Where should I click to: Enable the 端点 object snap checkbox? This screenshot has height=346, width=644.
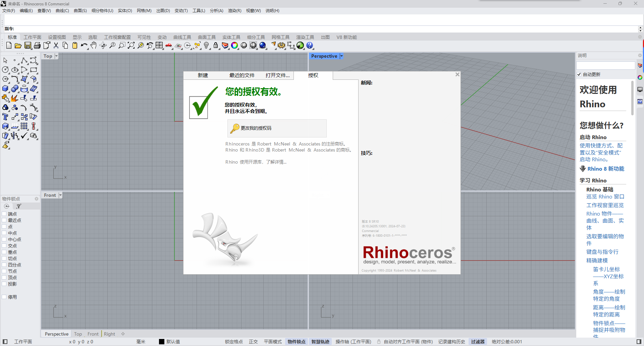pyautogui.click(x=4, y=214)
